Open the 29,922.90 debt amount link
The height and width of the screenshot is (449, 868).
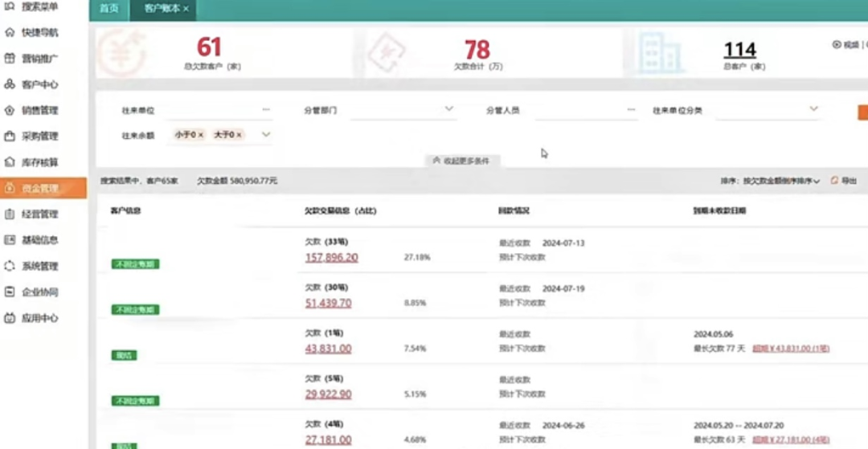[328, 394]
